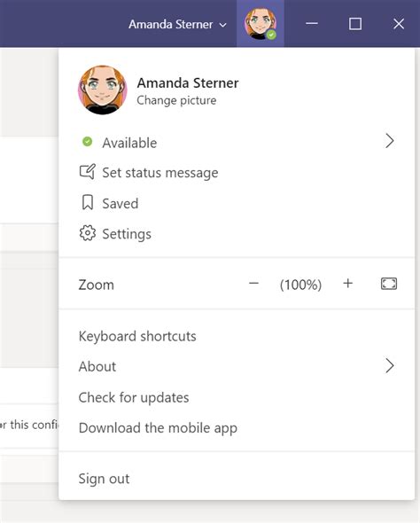Expand the Amanda Sterner account dropdown arrow
Screen dimensions: 420x523
coord(223,25)
